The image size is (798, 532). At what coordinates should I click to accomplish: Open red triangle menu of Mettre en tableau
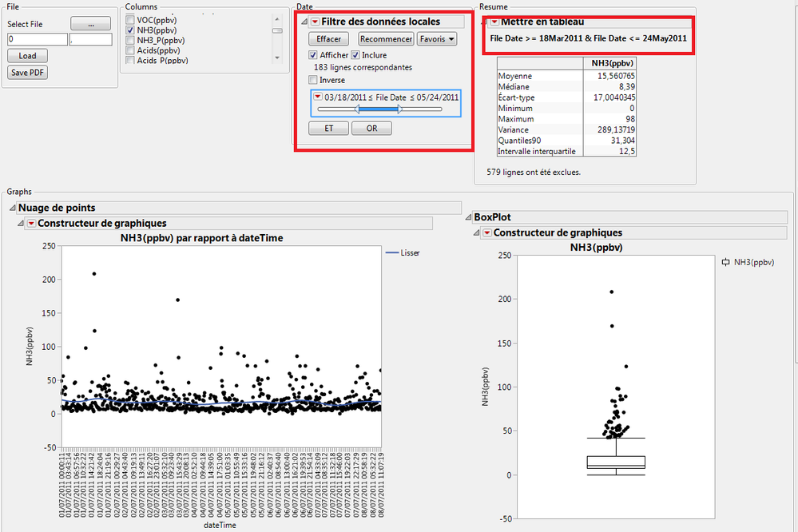pos(494,22)
